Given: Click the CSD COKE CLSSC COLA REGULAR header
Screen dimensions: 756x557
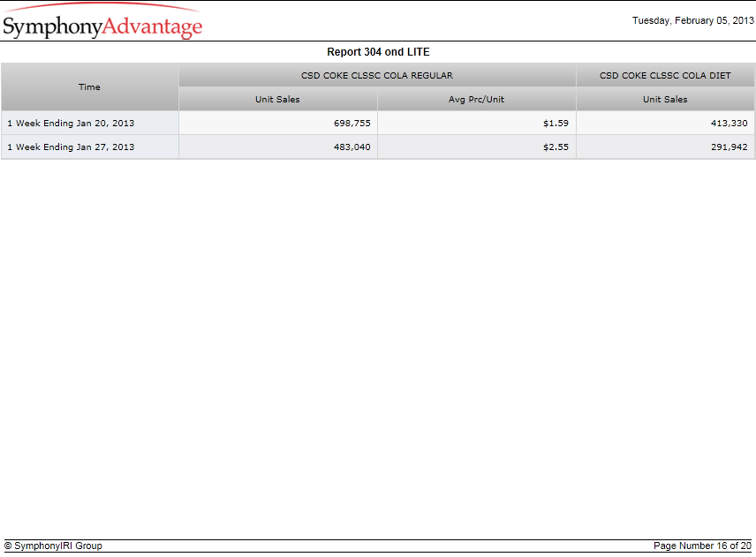Looking at the screenshot, I should click(x=377, y=76).
